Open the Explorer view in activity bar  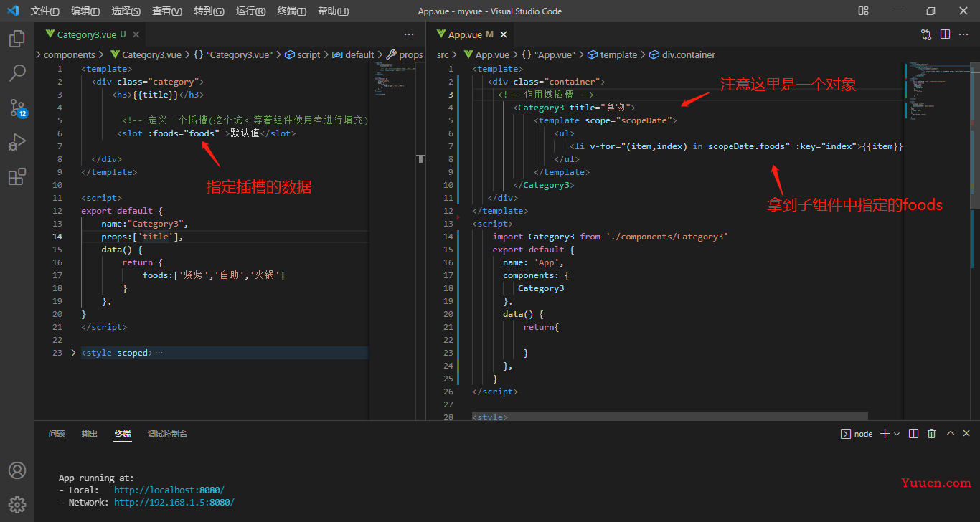pyautogui.click(x=17, y=39)
